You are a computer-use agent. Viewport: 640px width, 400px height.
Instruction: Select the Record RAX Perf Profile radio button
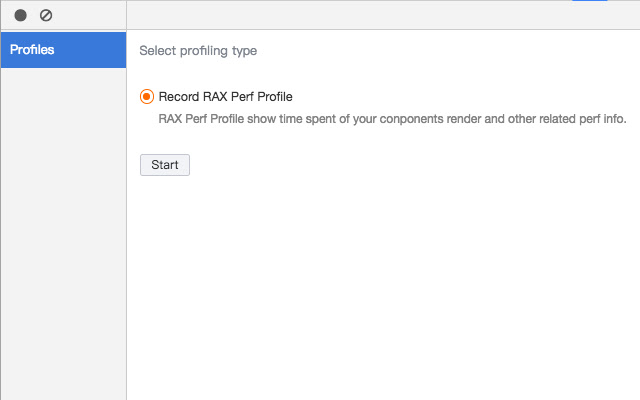click(147, 97)
